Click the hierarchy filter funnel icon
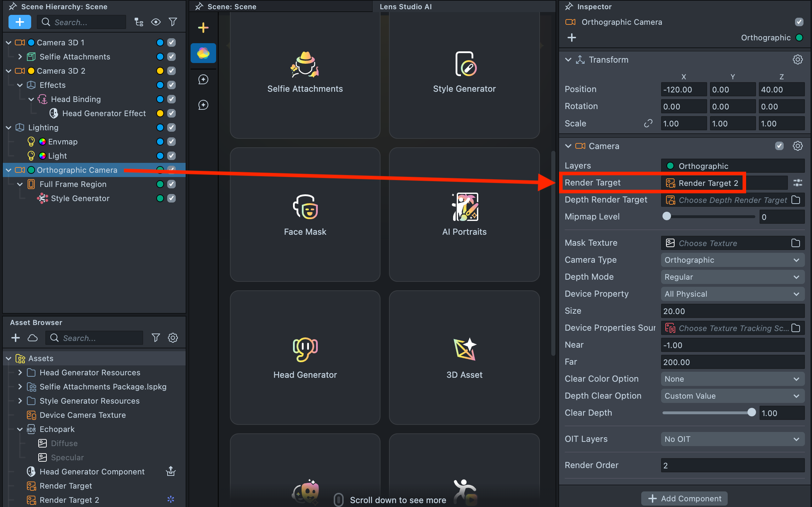 [x=173, y=22]
